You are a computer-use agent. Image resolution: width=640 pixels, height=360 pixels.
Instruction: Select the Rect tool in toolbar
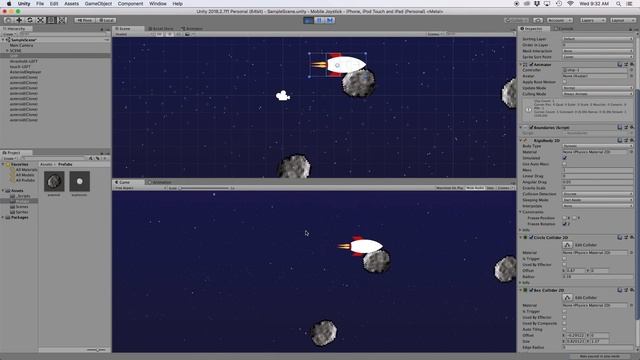[51, 20]
